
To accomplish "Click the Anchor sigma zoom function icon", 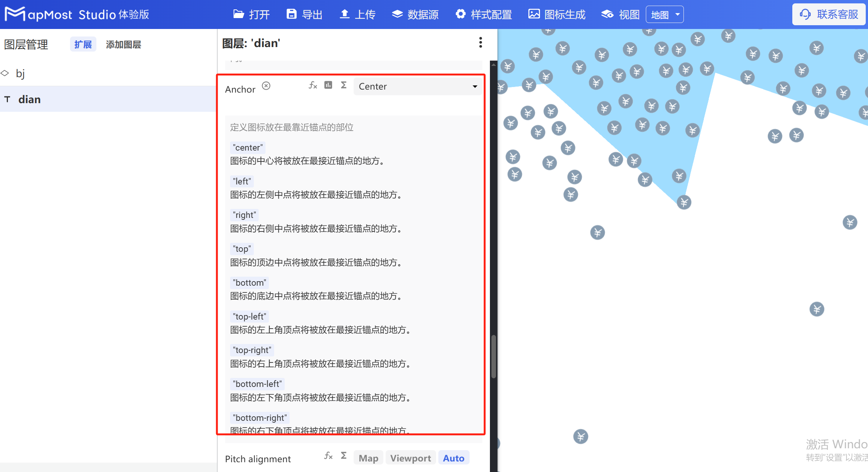I will point(343,85).
